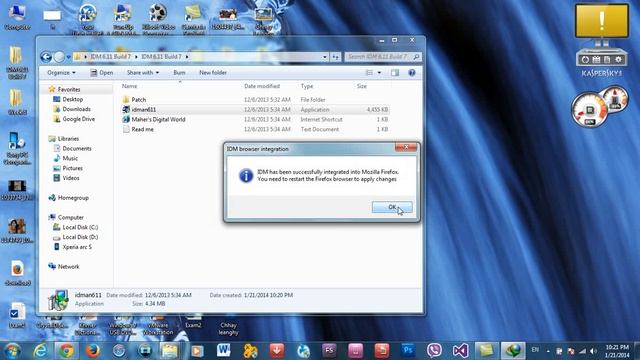This screenshot has height=360, width=640.
Task: Click the EN language indicator
Action: (x=535, y=350)
